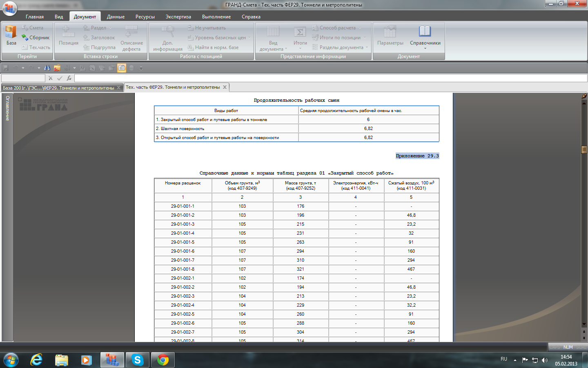Click the vertical scrollbar thumb
The height and width of the screenshot is (368, 588).
tap(584, 150)
